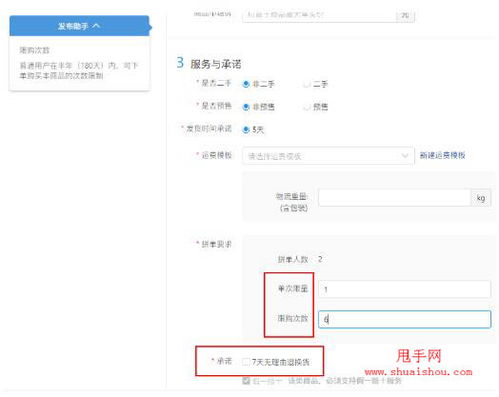Click the kg unit label
Screen dimensions: 499x397
click(x=480, y=198)
